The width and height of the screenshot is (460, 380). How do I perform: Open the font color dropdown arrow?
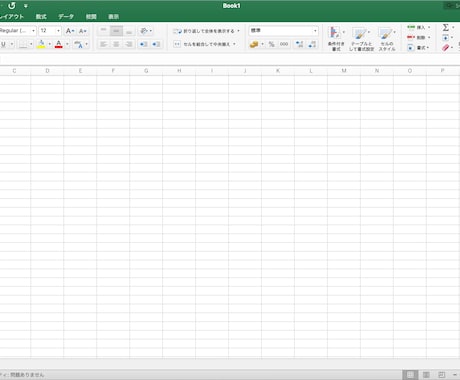(67, 44)
